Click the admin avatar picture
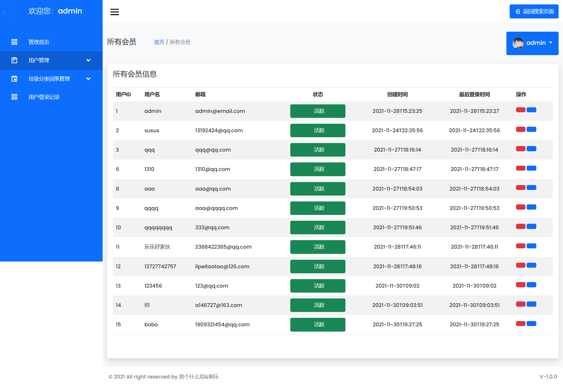563x392 pixels. pyautogui.click(x=518, y=43)
